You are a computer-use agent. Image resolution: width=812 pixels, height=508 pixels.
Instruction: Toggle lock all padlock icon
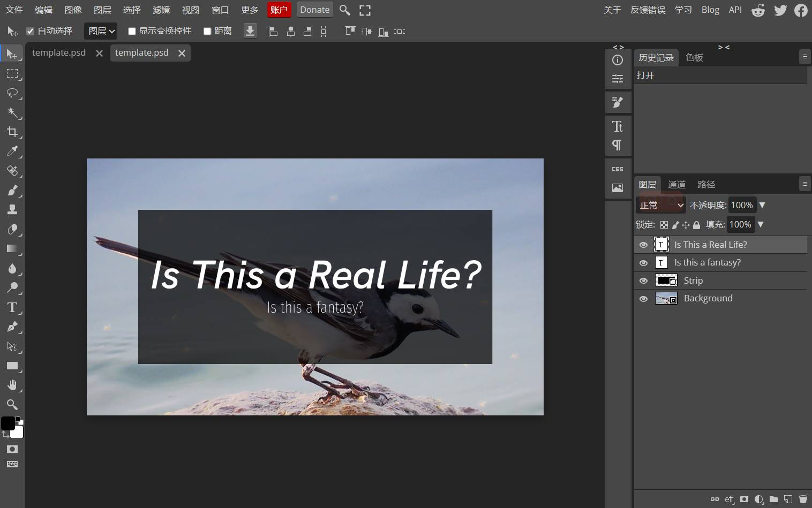696,225
